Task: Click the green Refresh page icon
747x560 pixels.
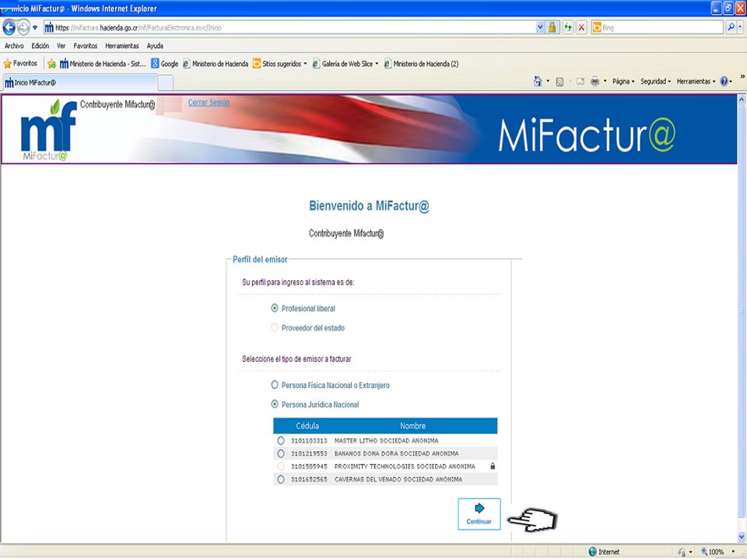Action: point(567,28)
